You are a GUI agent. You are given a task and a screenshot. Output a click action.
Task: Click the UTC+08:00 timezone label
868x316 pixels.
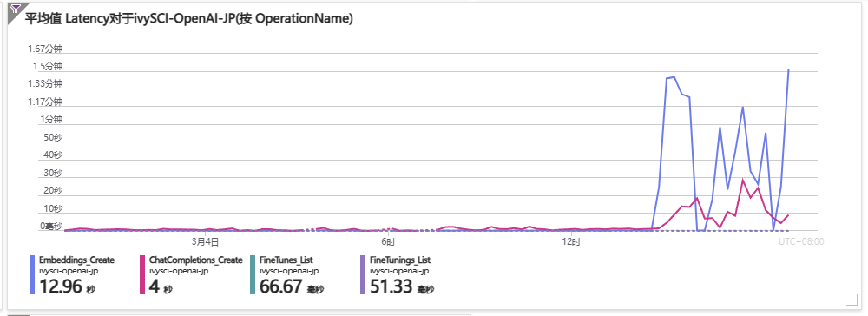(x=801, y=242)
